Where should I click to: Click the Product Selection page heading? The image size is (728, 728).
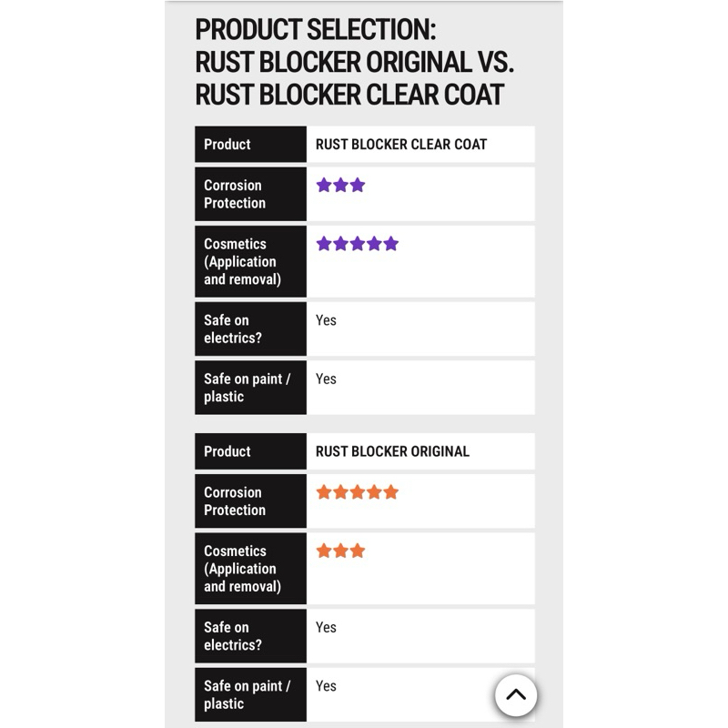354,62
